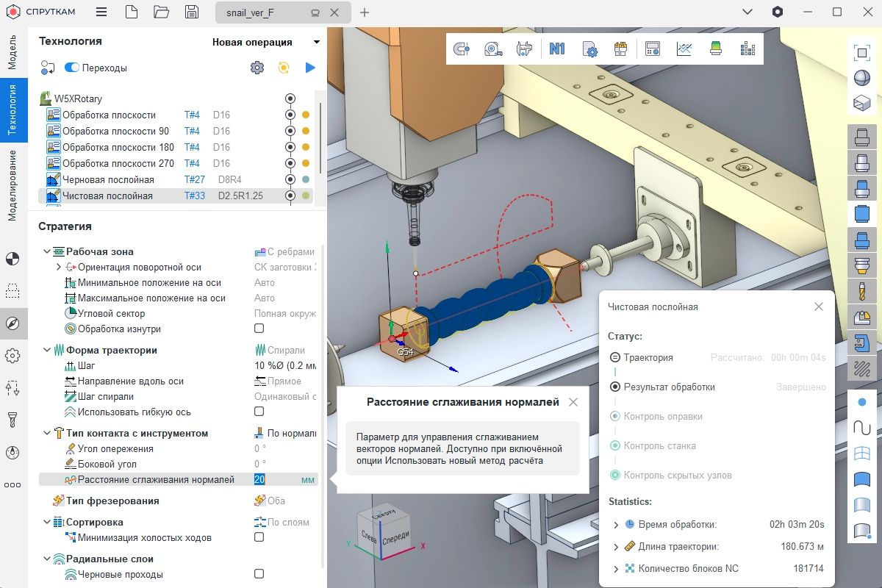Click the hamburger main menu icon
The image size is (882, 588).
tap(101, 12)
